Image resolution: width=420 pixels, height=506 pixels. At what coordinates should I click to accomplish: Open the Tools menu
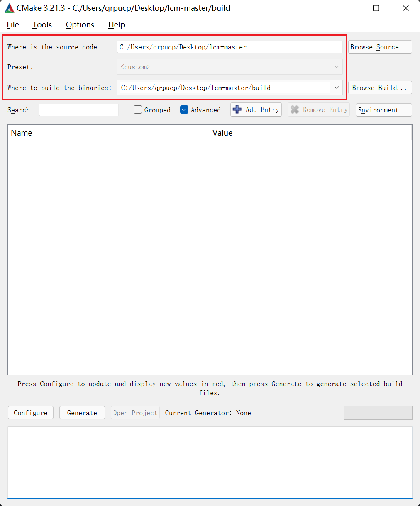pyautogui.click(x=42, y=24)
